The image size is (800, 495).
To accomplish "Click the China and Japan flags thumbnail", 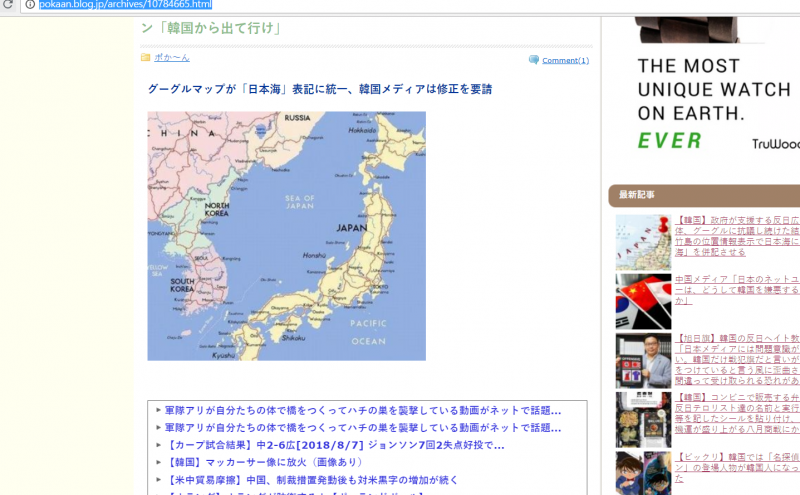I will (x=643, y=301).
